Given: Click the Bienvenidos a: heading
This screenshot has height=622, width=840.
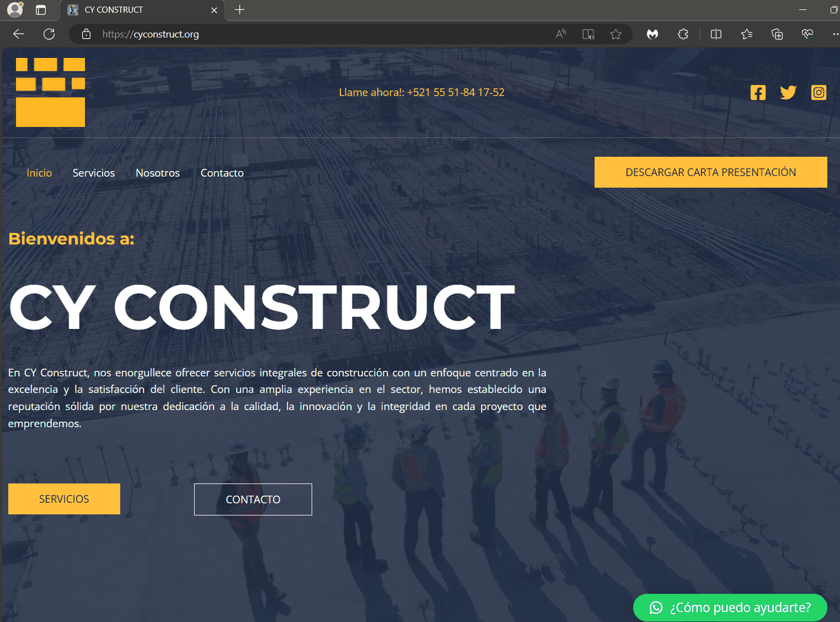Looking at the screenshot, I should tap(71, 238).
